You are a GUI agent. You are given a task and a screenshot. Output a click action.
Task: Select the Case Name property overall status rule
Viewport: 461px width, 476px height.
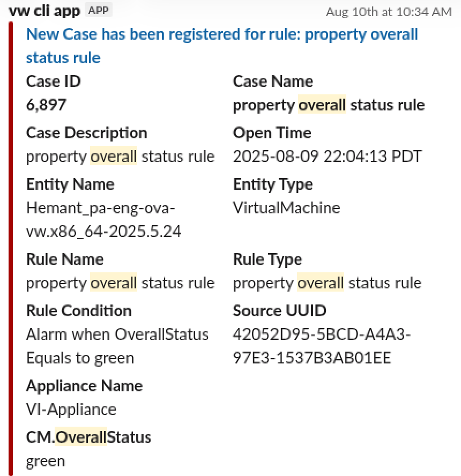coord(329,106)
